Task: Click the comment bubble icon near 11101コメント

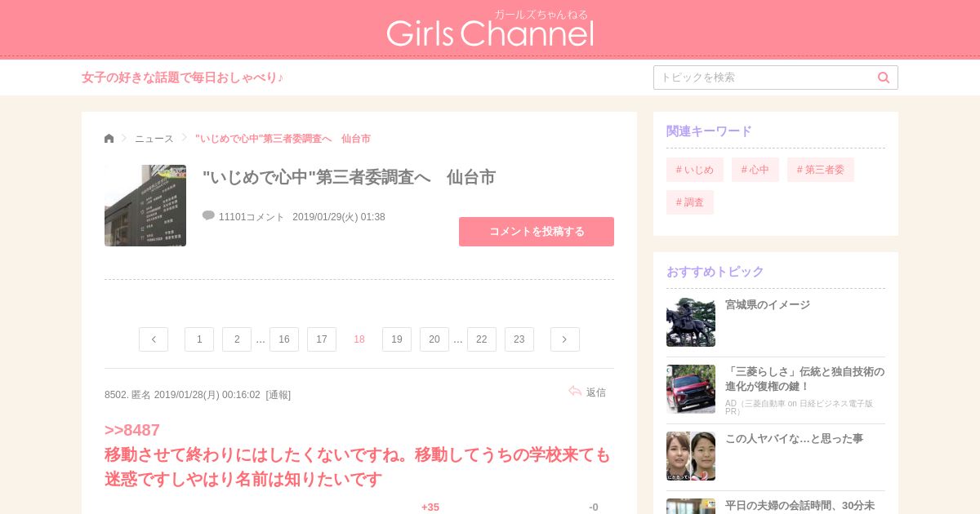Action: [208, 215]
